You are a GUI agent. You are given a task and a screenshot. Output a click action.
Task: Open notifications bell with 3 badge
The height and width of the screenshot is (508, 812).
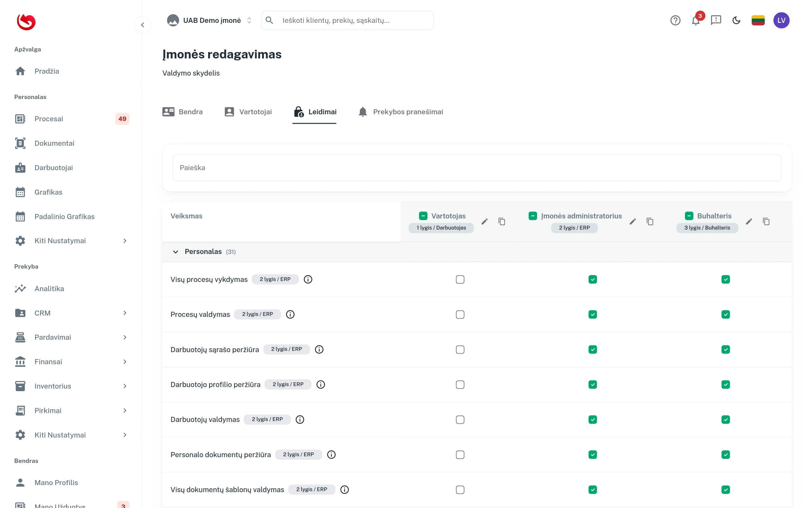click(696, 20)
